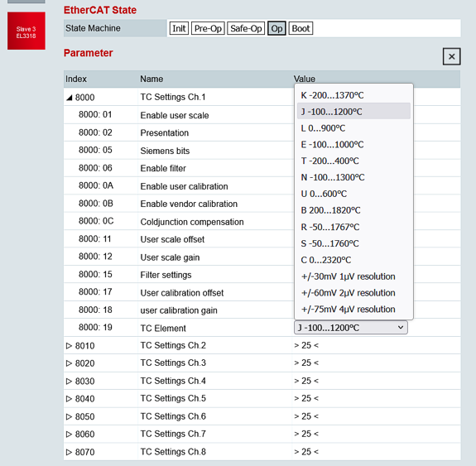
Task: Choose R -50...1767°C thermocouple option
Action: tap(353, 227)
